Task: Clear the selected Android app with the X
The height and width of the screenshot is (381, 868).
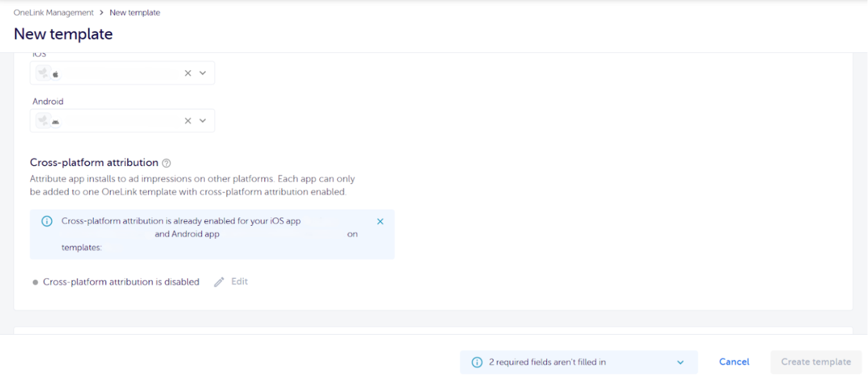Action: (x=187, y=120)
